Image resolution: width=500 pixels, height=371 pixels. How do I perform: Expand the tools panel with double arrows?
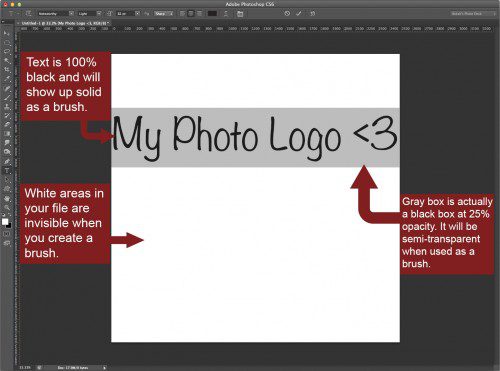(3, 22)
